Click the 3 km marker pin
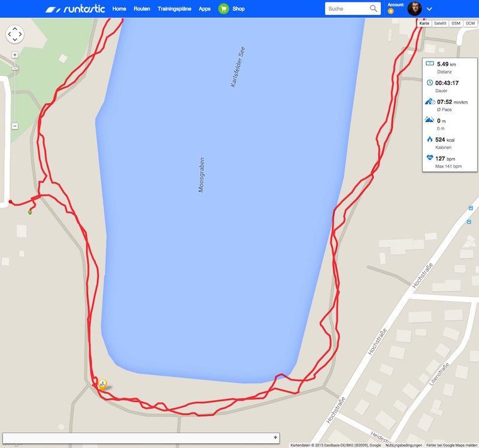The width and height of the screenshot is (479, 448). 102,384
